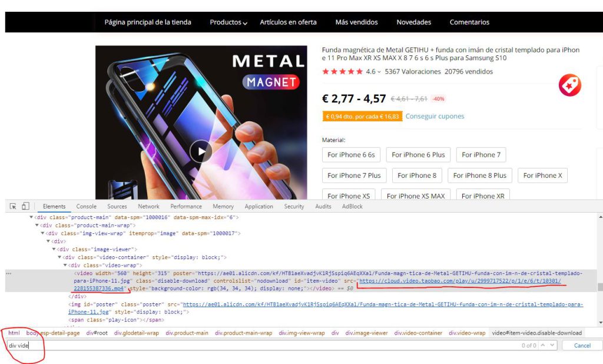Open the Productos dropdown menu

tap(228, 22)
